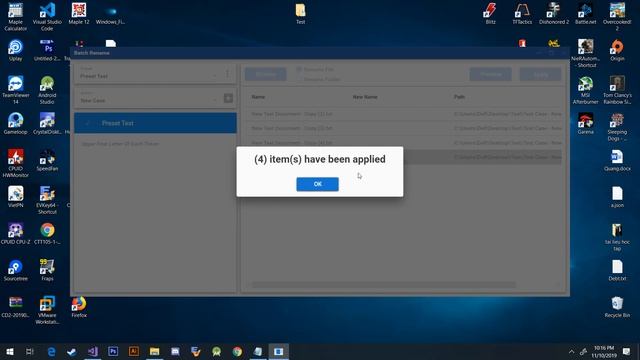Open Maple Calculator desktop icon
This screenshot has width=640, height=360.
click(x=16, y=17)
